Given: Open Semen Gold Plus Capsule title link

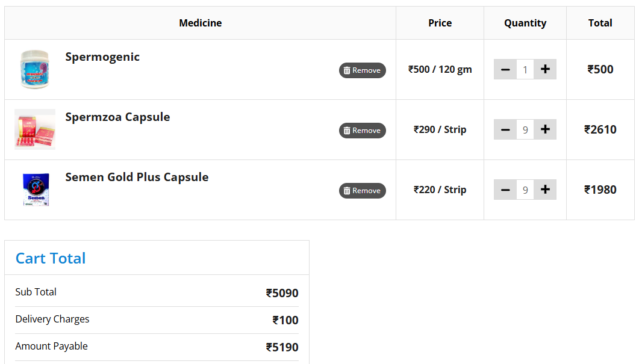Looking at the screenshot, I should coord(137,177).
